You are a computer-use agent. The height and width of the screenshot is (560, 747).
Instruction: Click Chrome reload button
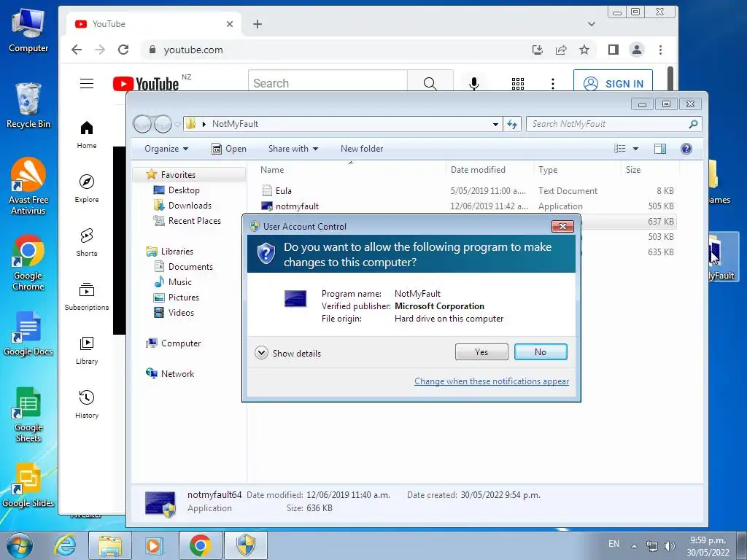(x=123, y=50)
